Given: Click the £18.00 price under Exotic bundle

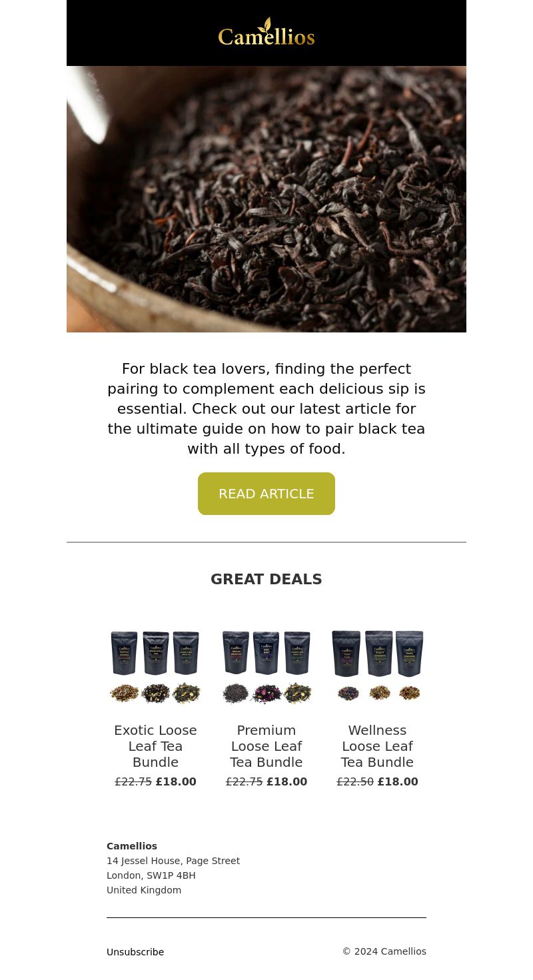Looking at the screenshot, I should coord(176,782).
